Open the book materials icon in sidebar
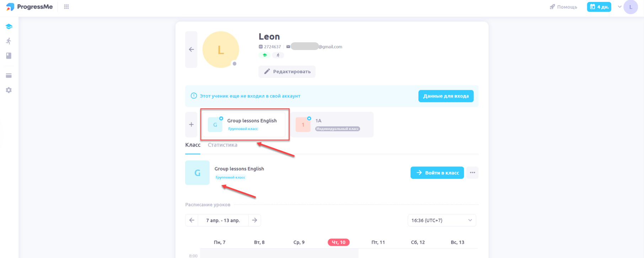Image resolution: width=644 pixels, height=258 pixels. click(x=9, y=56)
